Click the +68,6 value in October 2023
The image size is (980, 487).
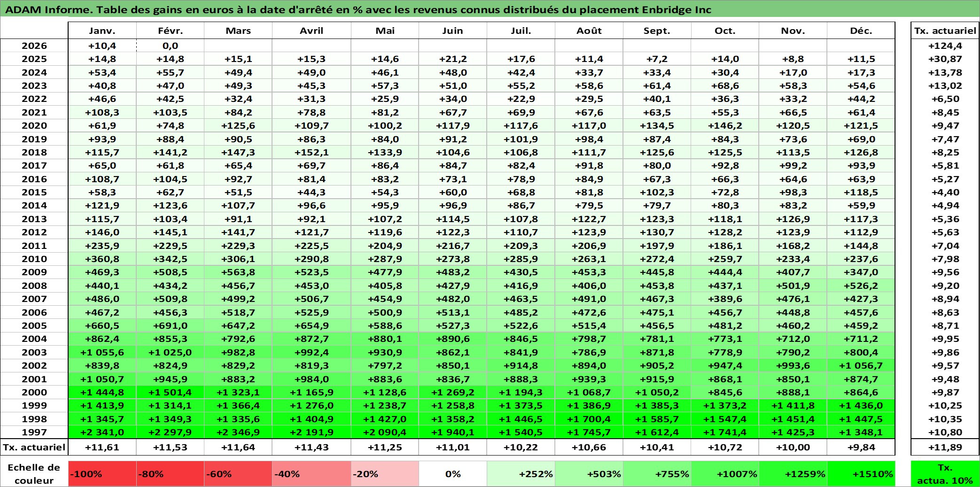725,85
